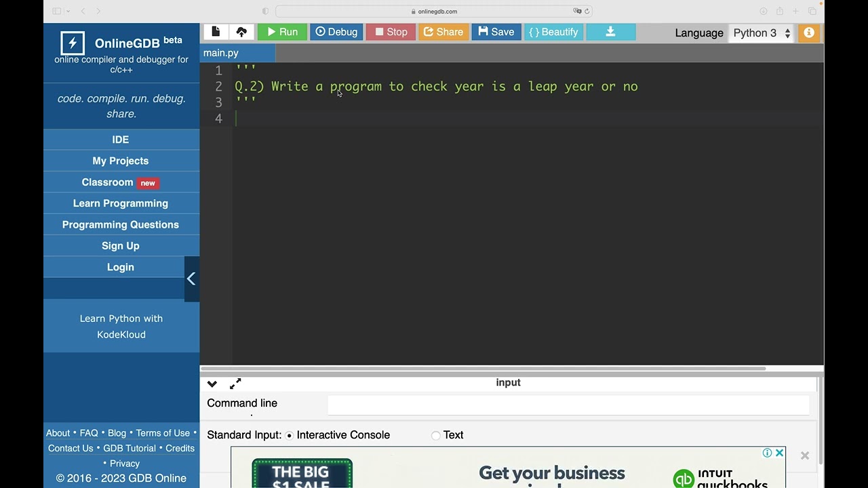The width and height of the screenshot is (868, 488).
Task: Click Login in the sidebar
Action: click(x=121, y=267)
